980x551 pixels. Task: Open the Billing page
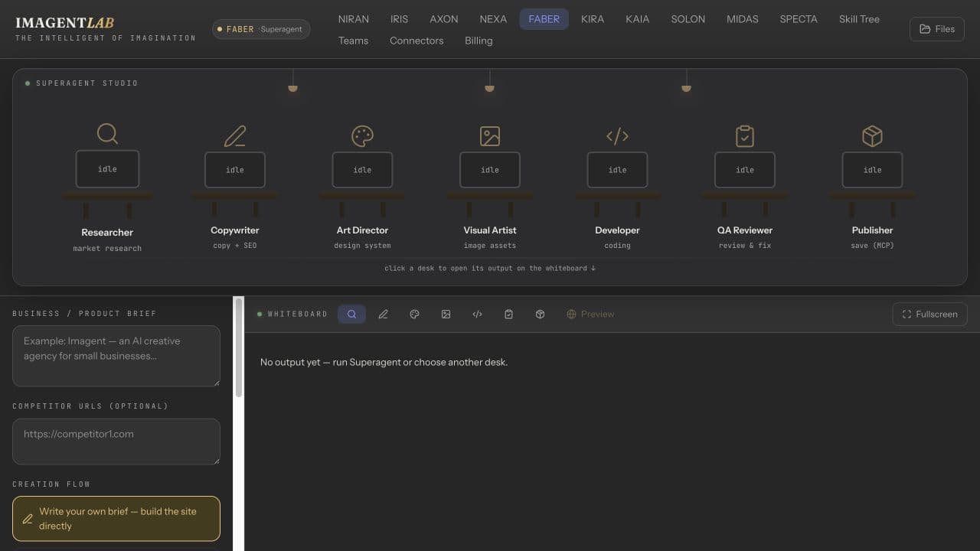pos(479,41)
